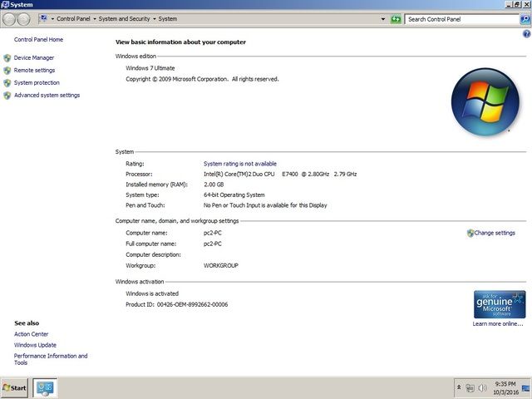Click the Forward navigation arrow button
Viewport: 532px width, 399px height.
(23, 18)
